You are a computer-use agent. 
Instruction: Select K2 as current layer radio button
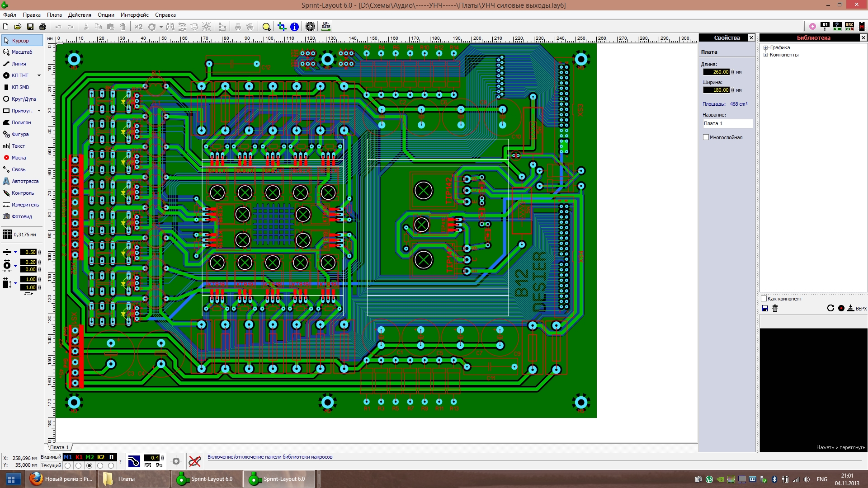pos(100,465)
